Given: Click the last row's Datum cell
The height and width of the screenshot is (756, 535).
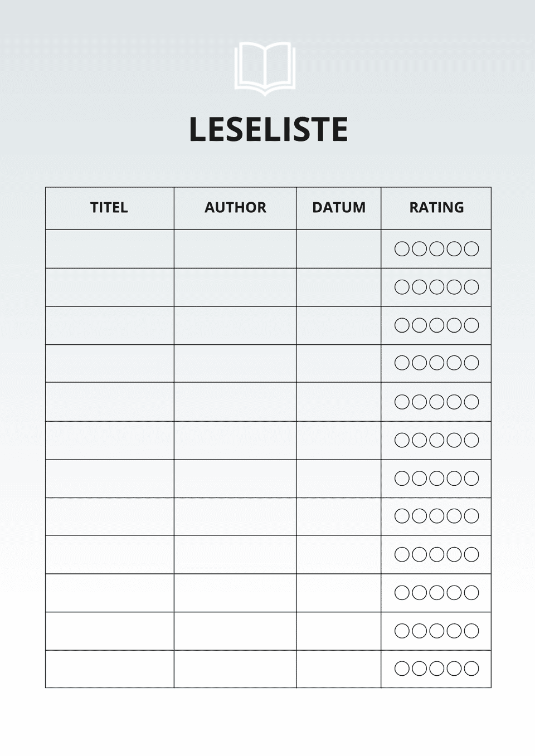Looking at the screenshot, I should tap(339, 669).
